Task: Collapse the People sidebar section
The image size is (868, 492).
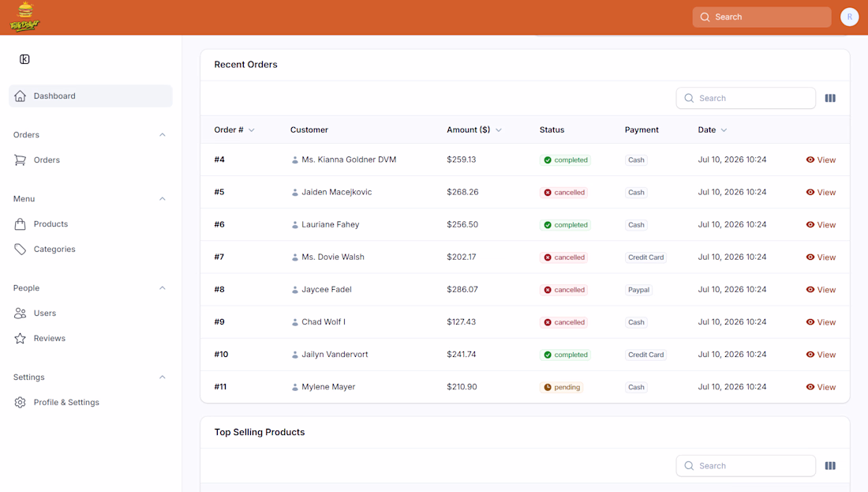Action: pos(163,288)
